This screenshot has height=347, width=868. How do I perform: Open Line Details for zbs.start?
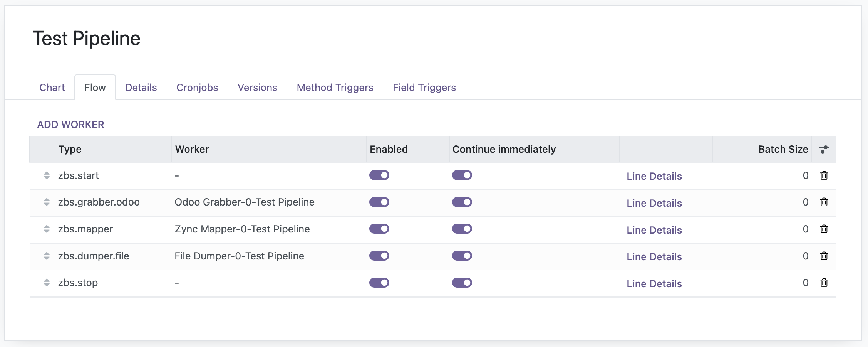654,176
